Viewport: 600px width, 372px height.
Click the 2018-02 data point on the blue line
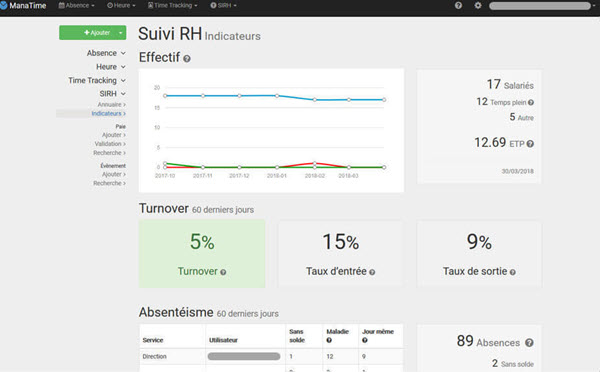click(315, 100)
